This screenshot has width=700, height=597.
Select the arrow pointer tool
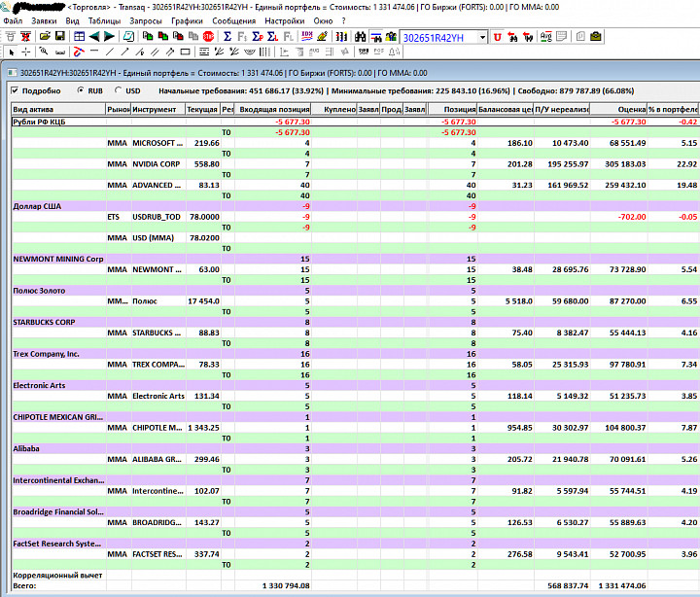(x=12, y=53)
